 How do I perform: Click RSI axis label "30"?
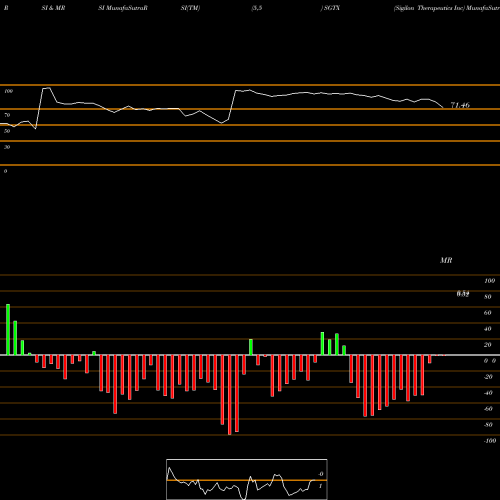click(x=7, y=147)
